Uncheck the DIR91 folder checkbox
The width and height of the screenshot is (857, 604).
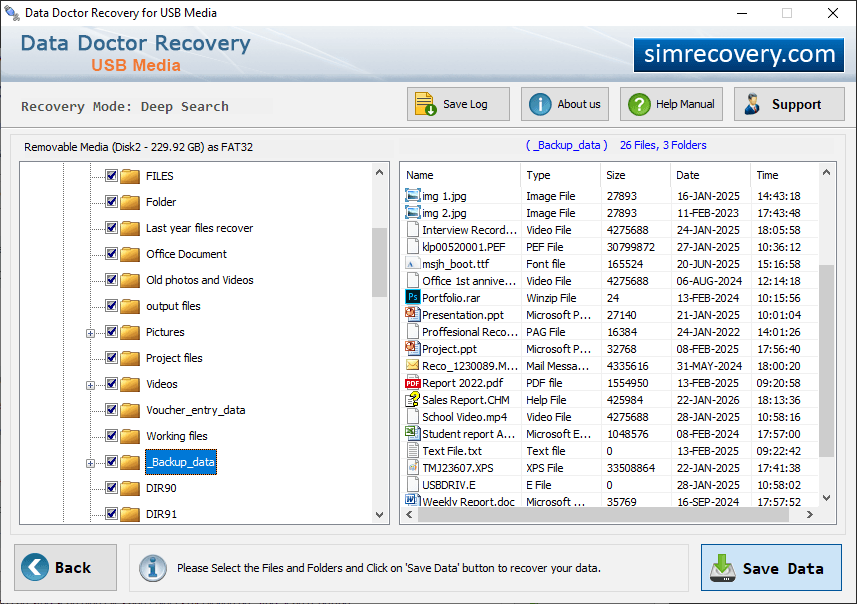click(111, 514)
